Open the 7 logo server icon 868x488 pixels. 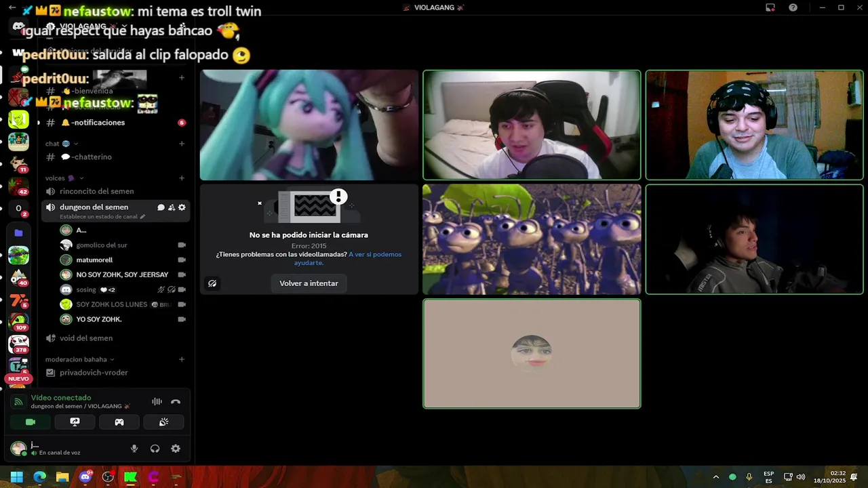click(x=18, y=300)
